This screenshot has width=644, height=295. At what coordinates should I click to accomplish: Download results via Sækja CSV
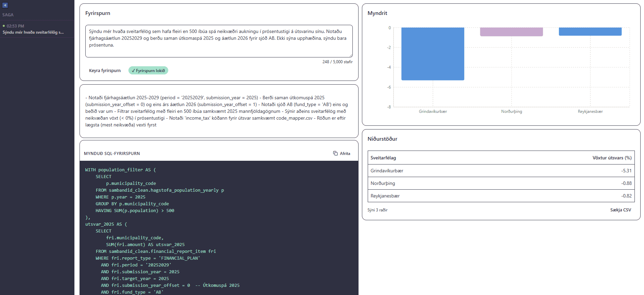click(621, 210)
